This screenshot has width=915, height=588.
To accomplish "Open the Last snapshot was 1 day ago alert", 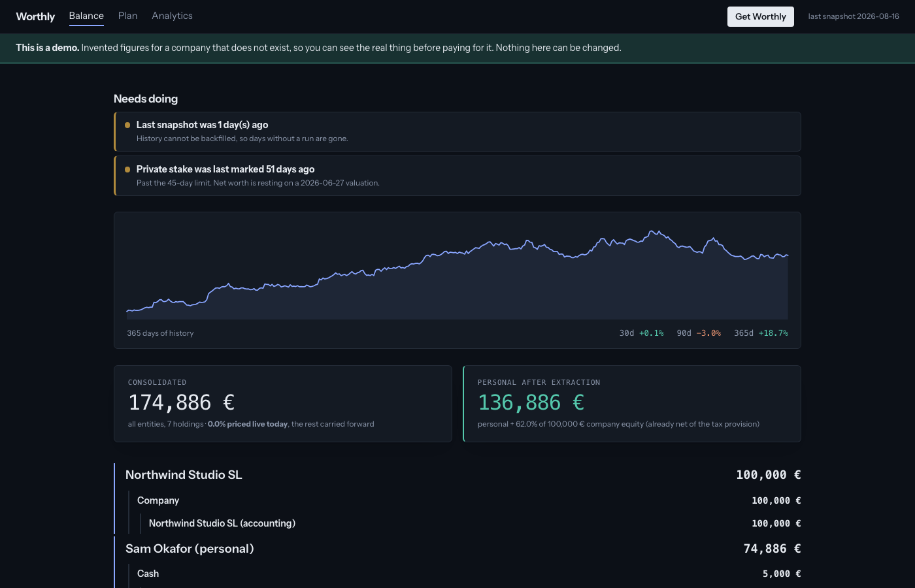I will (x=457, y=131).
